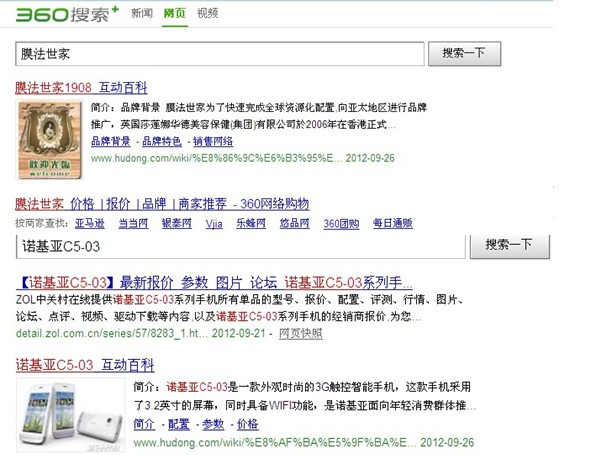Screen dimensions: 590x455
Task: Open the 诺基亚C5-03 互动百科 result
Action: pyautogui.click(x=85, y=365)
